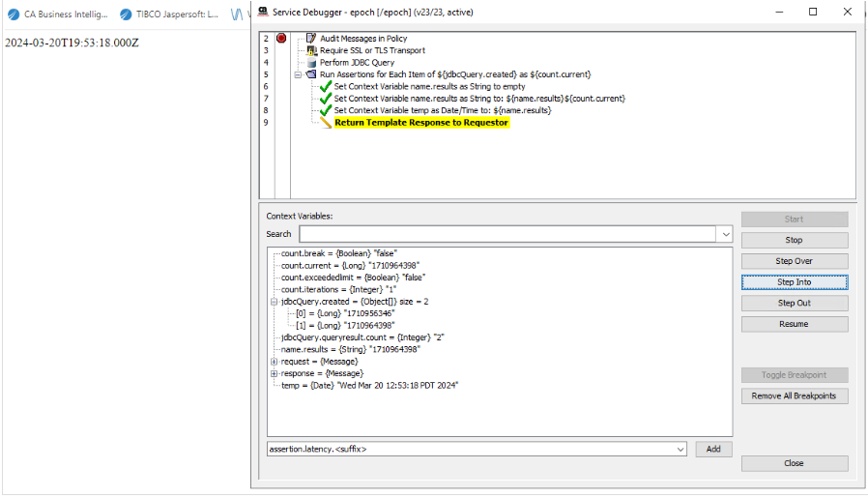Click the Perform JDBC Query database icon
Viewport: 868px width, 498px height.
pyautogui.click(x=311, y=63)
